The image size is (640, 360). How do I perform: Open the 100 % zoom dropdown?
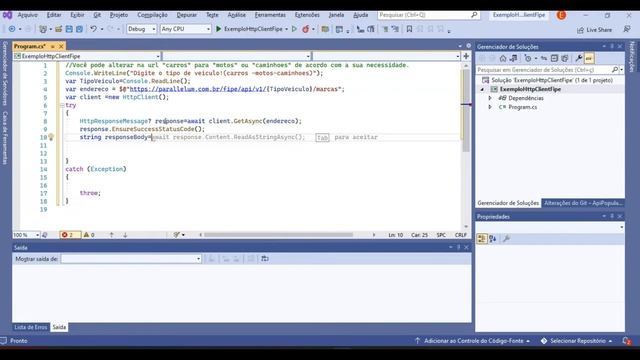pos(26,235)
